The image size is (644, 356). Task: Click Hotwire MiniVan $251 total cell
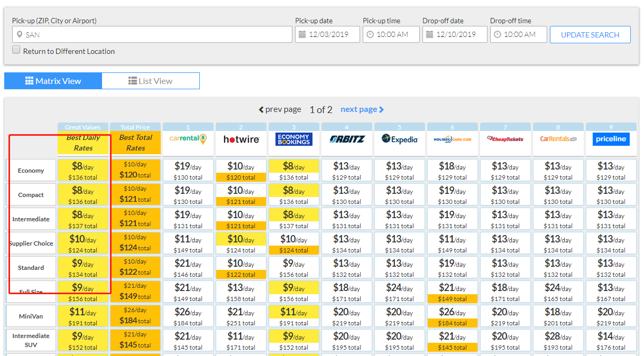(x=241, y=316)
